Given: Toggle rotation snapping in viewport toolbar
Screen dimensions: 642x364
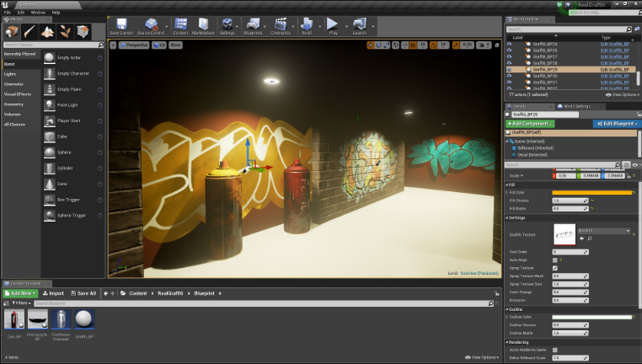Looking at the screenshot, I should point(433,45).
